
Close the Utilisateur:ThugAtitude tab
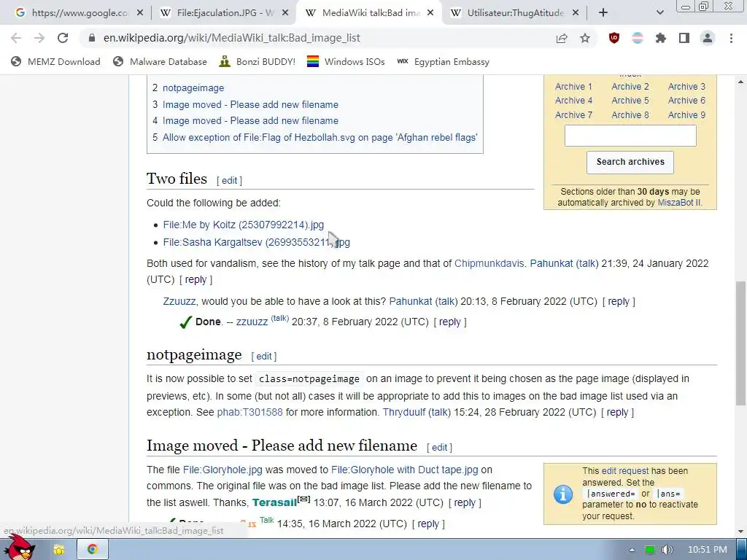pos(576,13)
